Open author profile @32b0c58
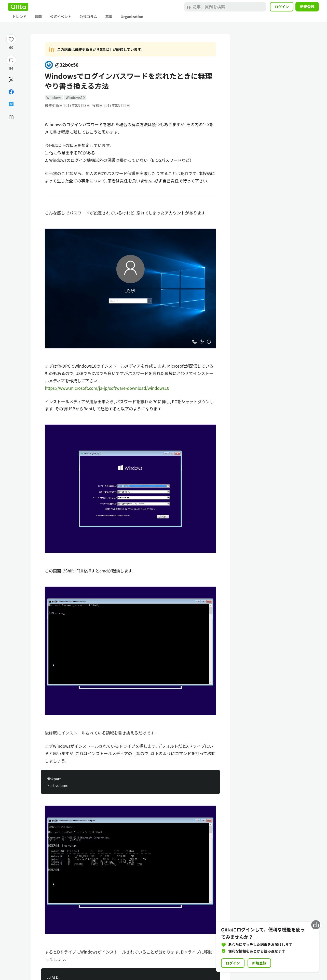Image resolution: width=327 pixels, height=980 pixels. 67,65
